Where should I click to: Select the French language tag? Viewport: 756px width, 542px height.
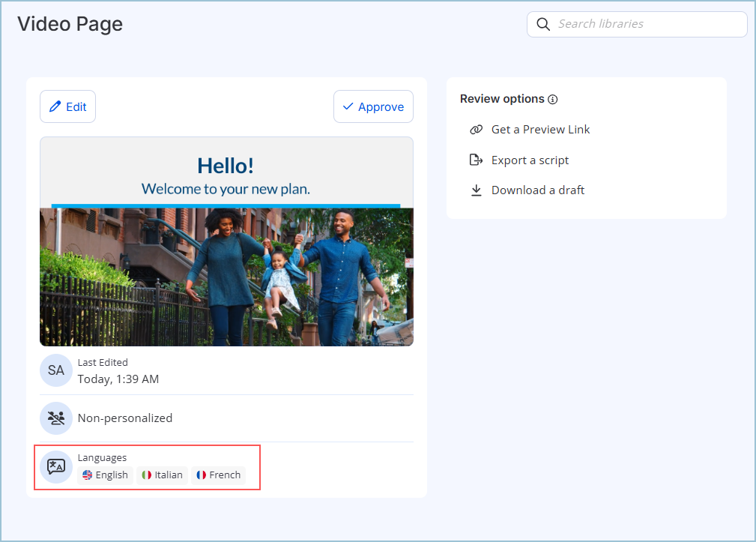[x=218, y=475]
